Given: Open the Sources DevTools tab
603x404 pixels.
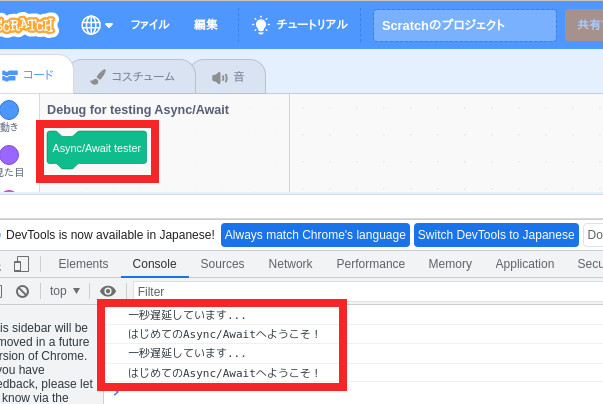Looking at the screenshot, I should click(222, 264).
